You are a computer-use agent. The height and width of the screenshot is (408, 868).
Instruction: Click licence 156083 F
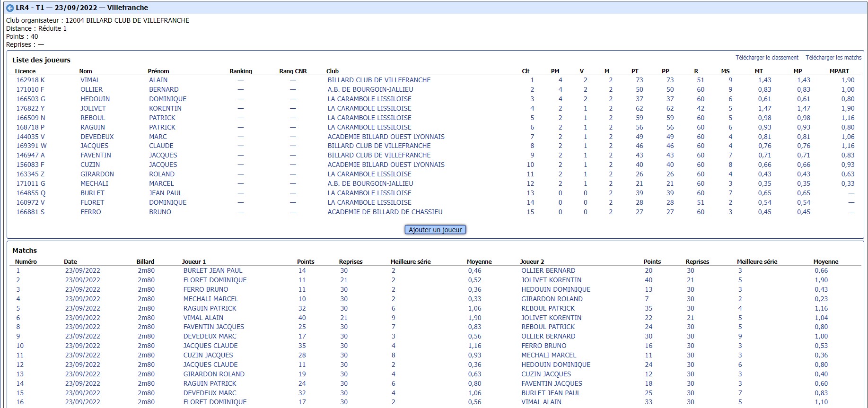[30, 165]
